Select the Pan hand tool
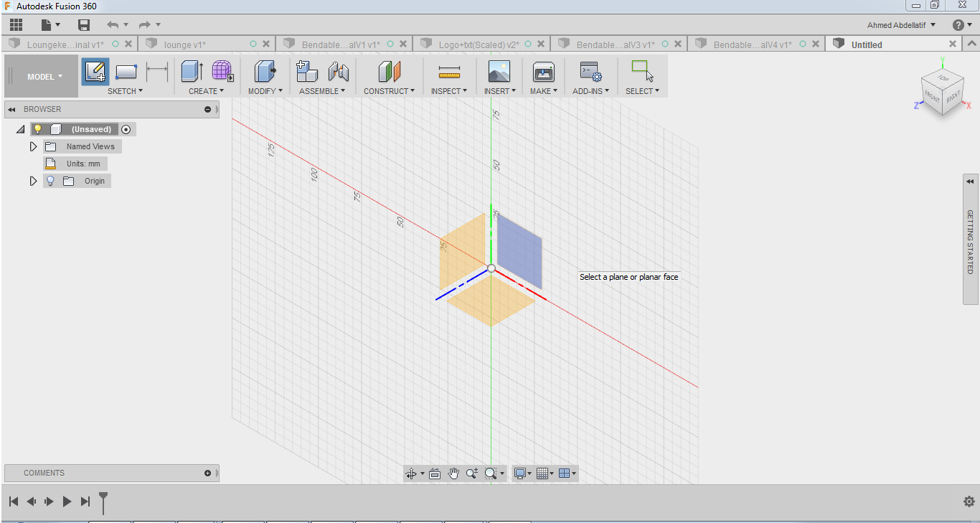Screen dimensions: 980x523 453,473
